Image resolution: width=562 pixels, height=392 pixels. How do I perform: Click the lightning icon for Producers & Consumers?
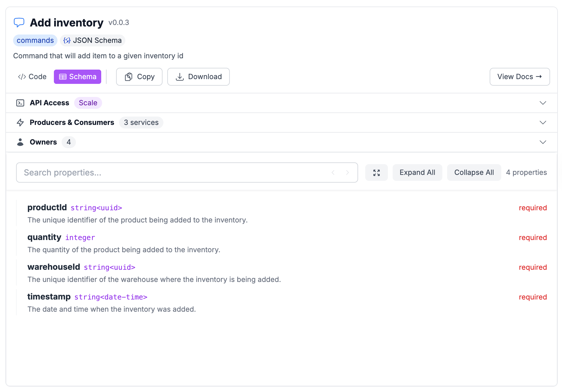[x=20, y=122]
